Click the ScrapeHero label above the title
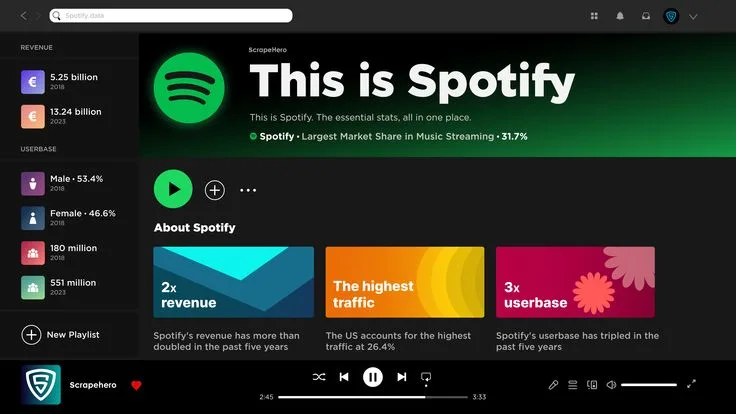The width and height of the screenshot is (736, 414). click(268, 50)
